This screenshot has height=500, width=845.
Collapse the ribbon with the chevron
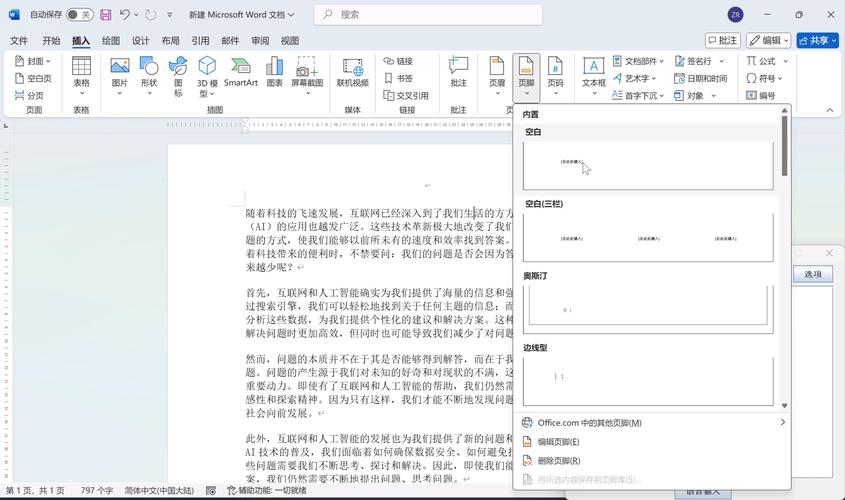830,110
